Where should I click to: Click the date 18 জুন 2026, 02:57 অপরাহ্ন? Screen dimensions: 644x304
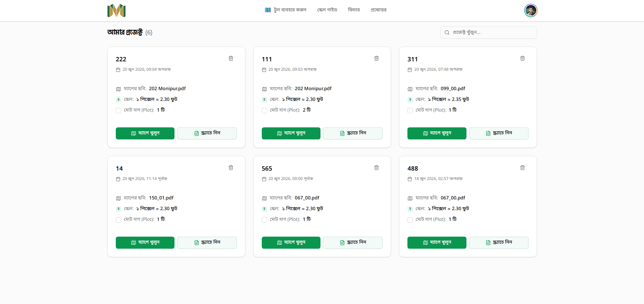click(x=438, y=179)
